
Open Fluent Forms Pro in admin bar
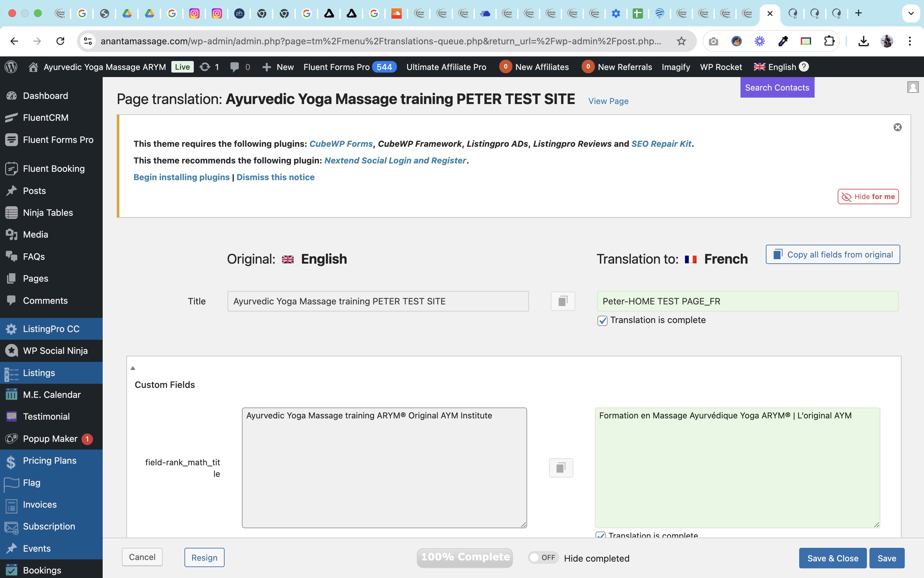tap(349, 67)
